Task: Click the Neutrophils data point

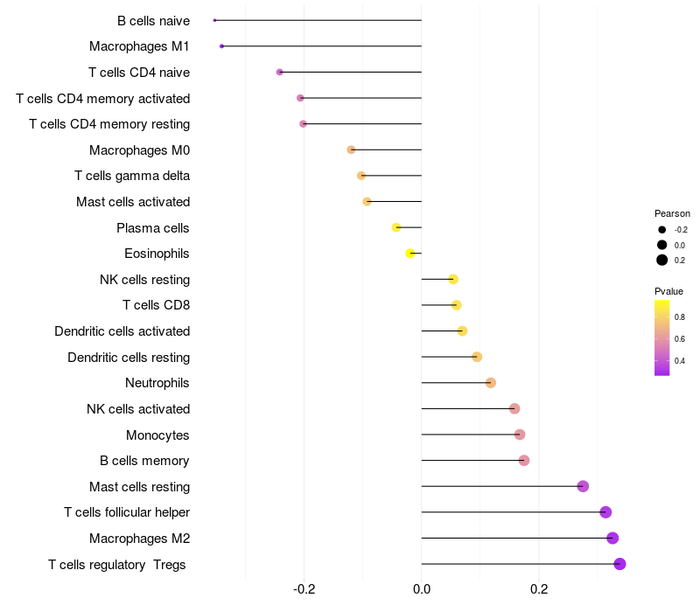Action: tap(491, 383)
